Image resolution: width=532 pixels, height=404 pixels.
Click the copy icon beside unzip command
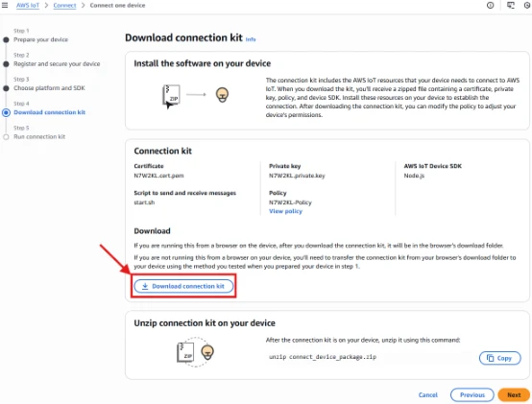pos(490,358)
